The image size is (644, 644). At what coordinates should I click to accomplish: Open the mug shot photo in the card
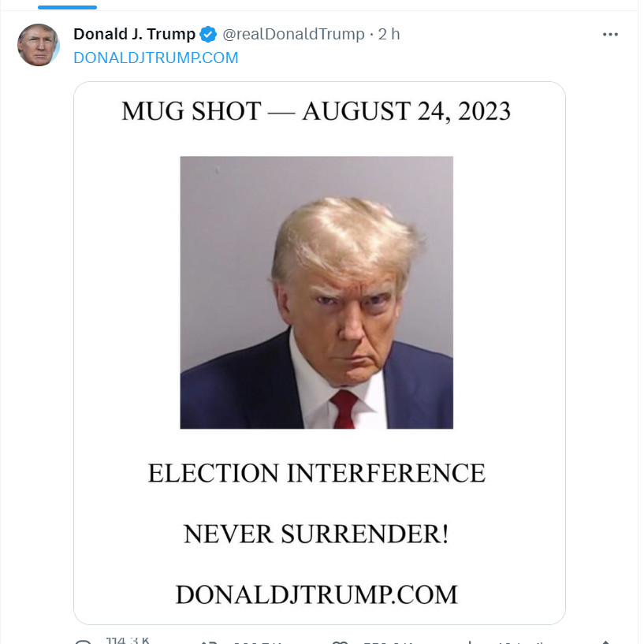(316, 292)
